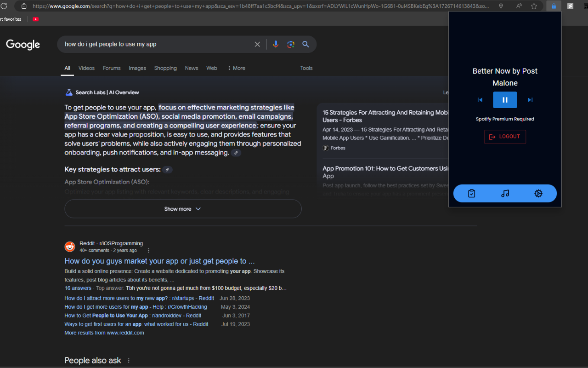Search by image using the Google Lens icon
588x368 pixels.
tap(290, 44)
